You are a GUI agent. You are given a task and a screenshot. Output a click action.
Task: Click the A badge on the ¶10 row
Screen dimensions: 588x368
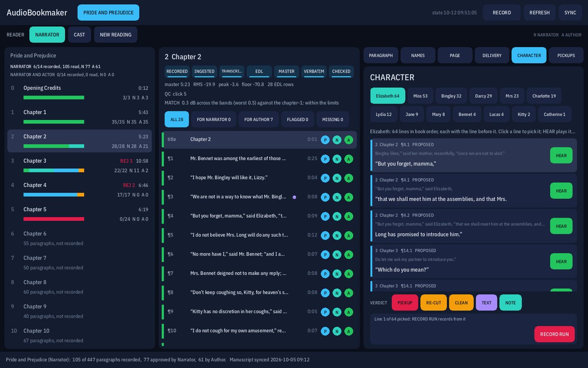click(348, 331)
